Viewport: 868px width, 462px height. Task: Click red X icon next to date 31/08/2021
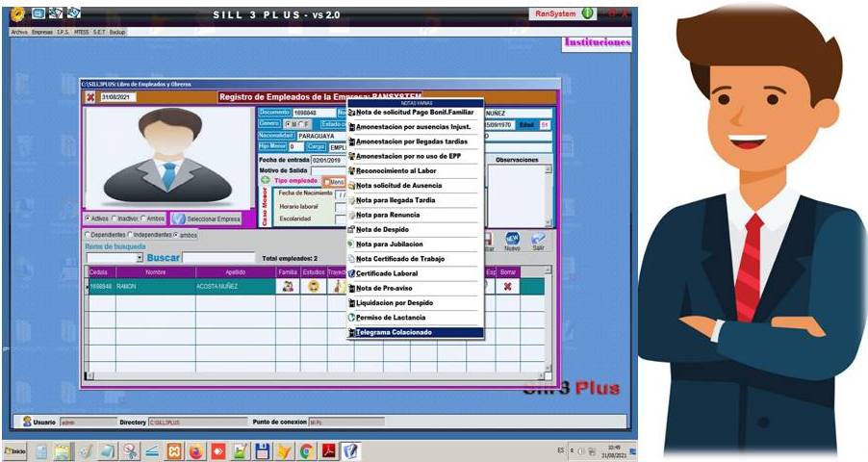(x=90, y=97)
